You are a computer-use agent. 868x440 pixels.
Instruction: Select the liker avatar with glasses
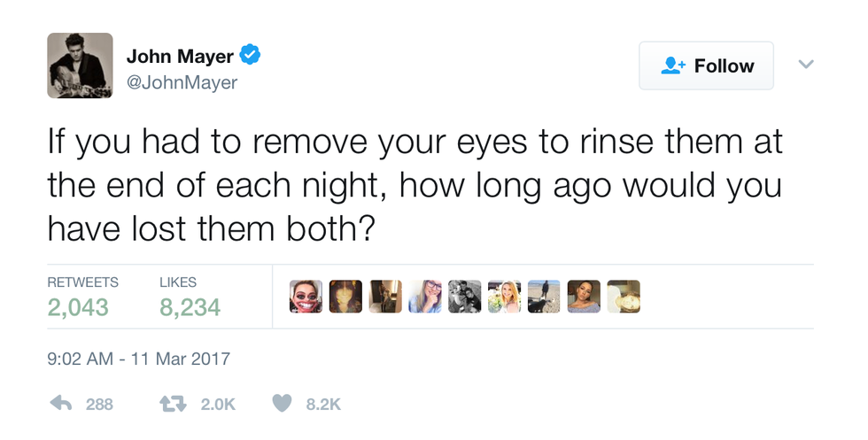click(425, 297)
